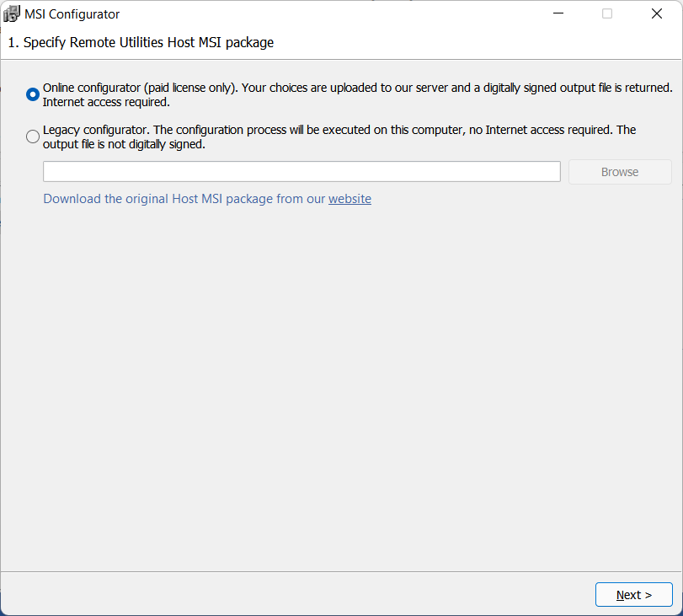Click the 'MSI Configurator' window title text
Image resolution: width=683 pixels, height=616 pixels.
click(72, 14)
